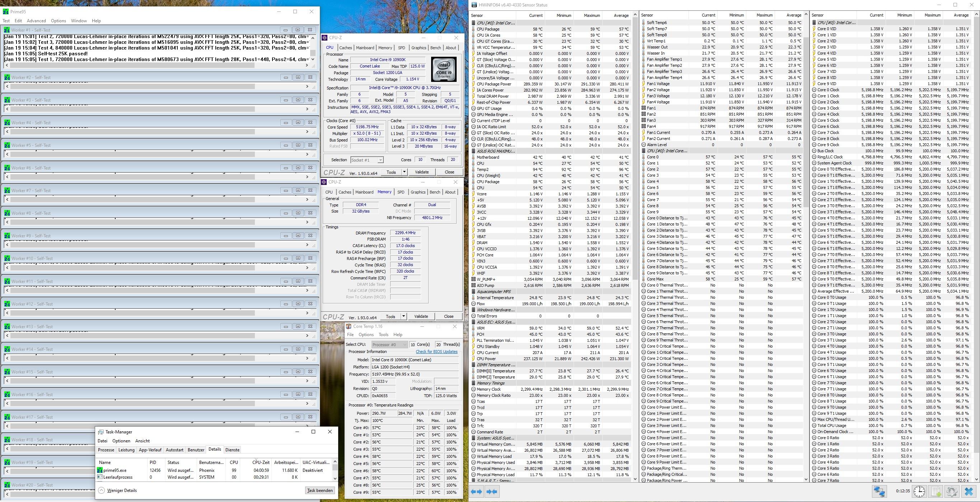This screenshot has height=502, width=980.
Task: Open Tools dropdown arrow in upper CPU-Z
Action: pos(404,172)
